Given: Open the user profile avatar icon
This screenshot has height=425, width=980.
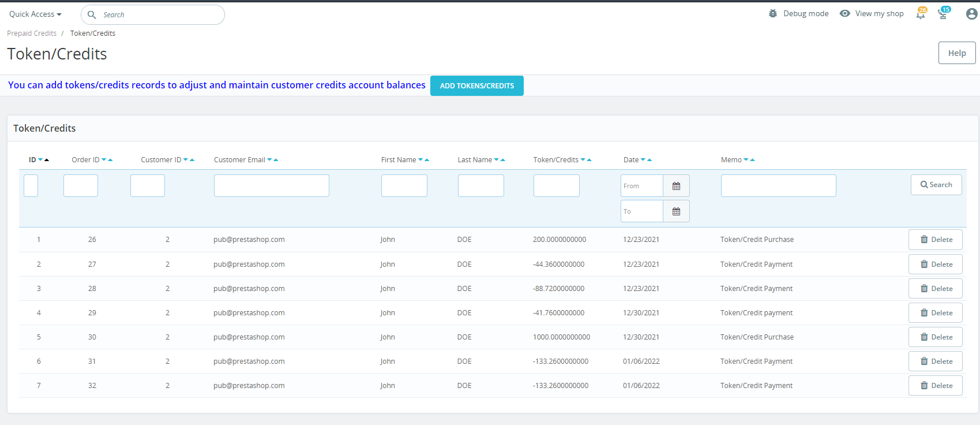Looking at the screenshot, I should click(971, 14).
